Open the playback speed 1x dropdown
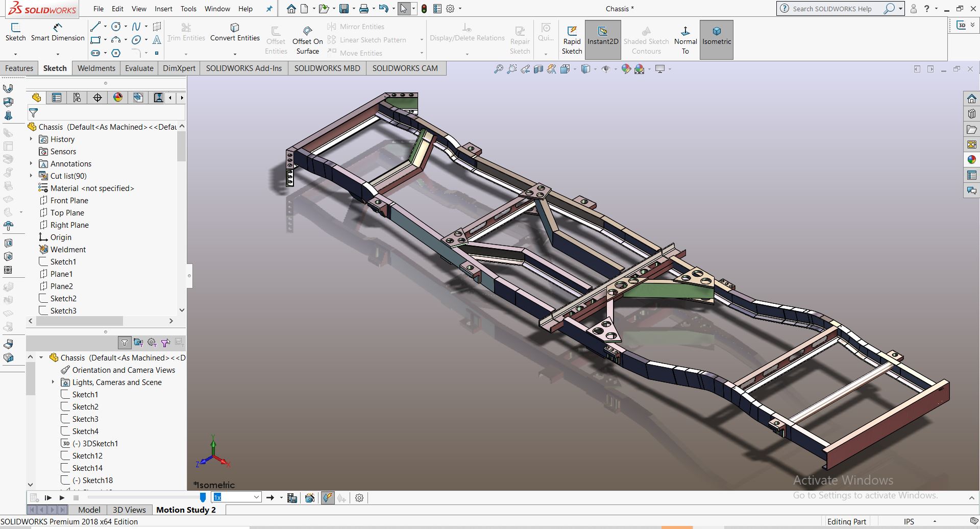This screenshot has width=980, height=529. click(256, 497)
